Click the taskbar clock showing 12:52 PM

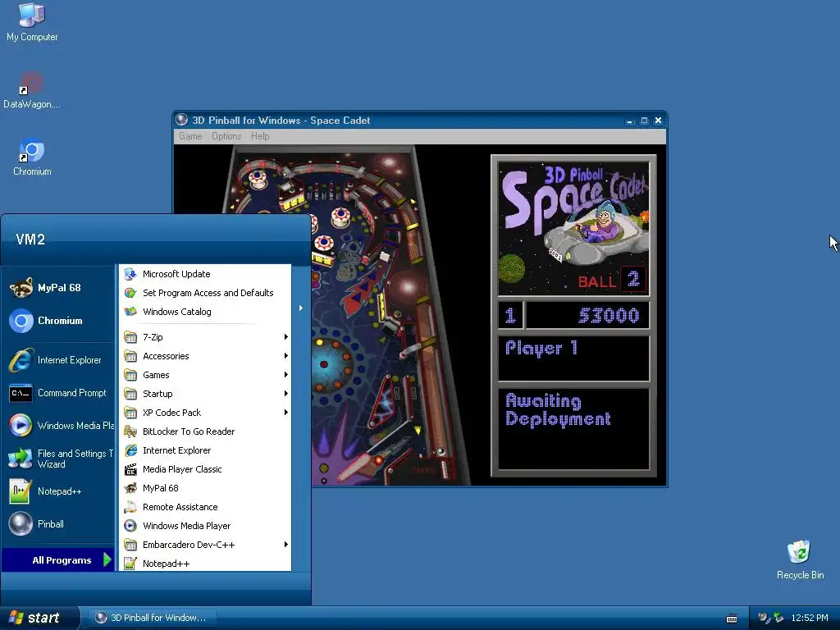(x=809, y=618)
